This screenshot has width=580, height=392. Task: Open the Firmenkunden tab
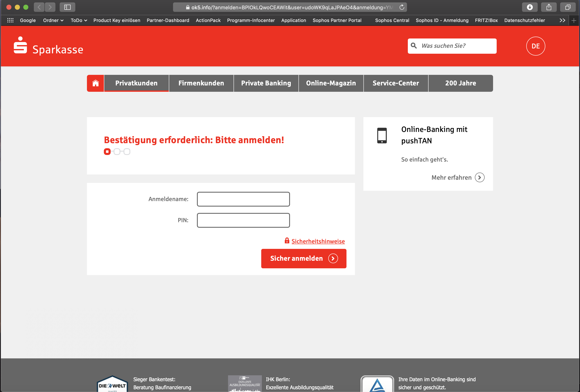click(x=201, y=83)
